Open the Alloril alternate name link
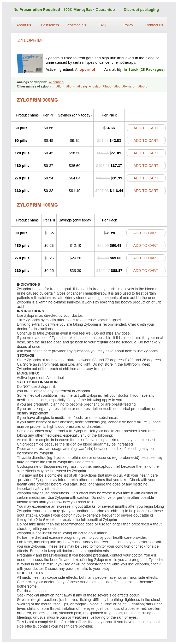 (60, 86)
